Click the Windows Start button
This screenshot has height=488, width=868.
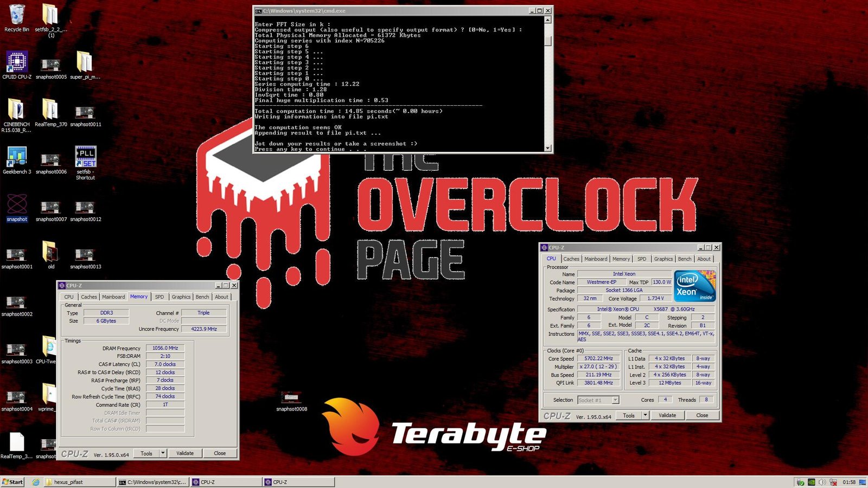[12, 482]
